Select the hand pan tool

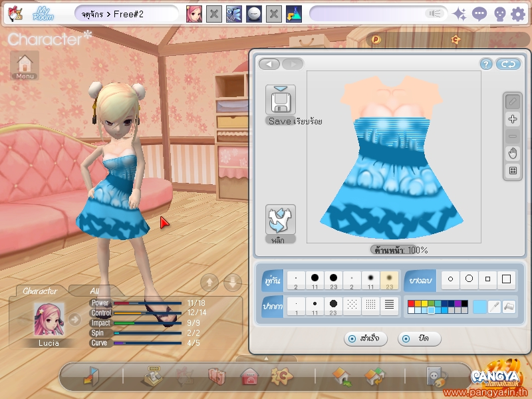tap(513, 154)
